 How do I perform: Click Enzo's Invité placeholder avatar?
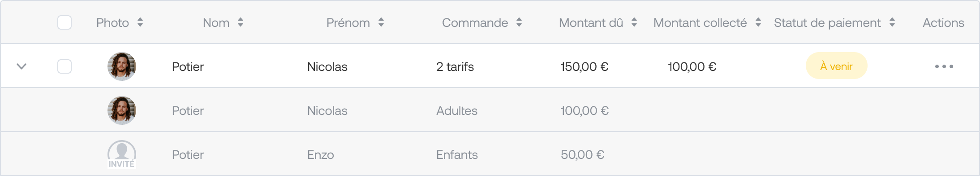tap(122, 154)
